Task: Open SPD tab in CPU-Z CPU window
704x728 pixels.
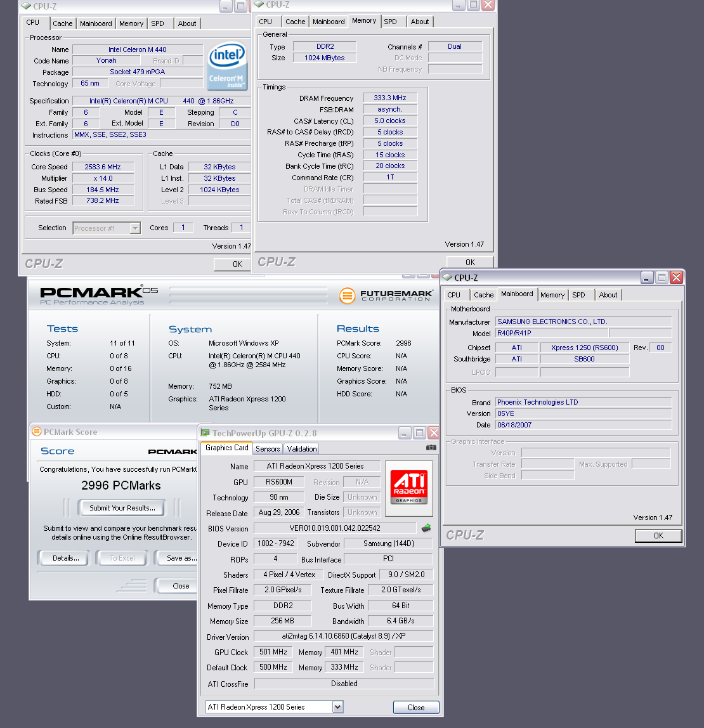Action: click(x=157, y=23)
